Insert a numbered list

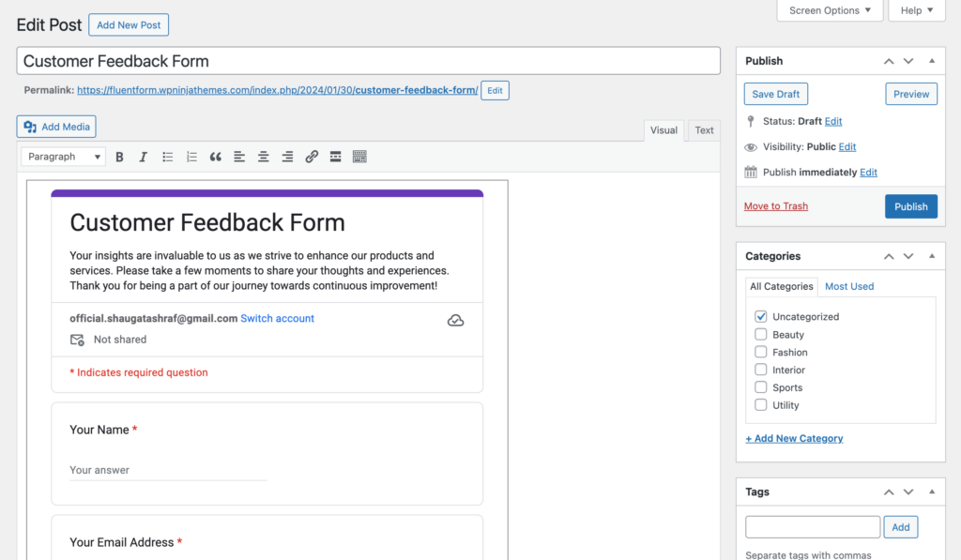[191, 157]
